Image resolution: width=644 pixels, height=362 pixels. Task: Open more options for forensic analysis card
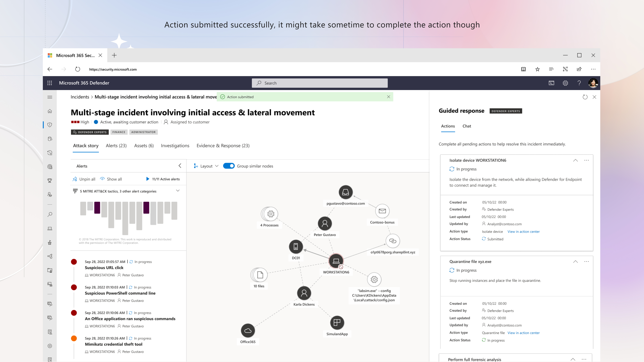pyautogui.click(x=584, y=359)
